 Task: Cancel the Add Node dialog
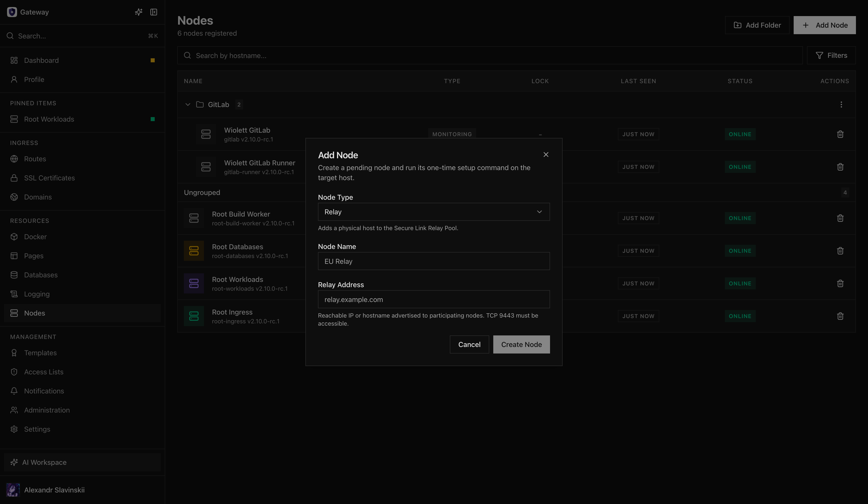(x=469, y=344)
